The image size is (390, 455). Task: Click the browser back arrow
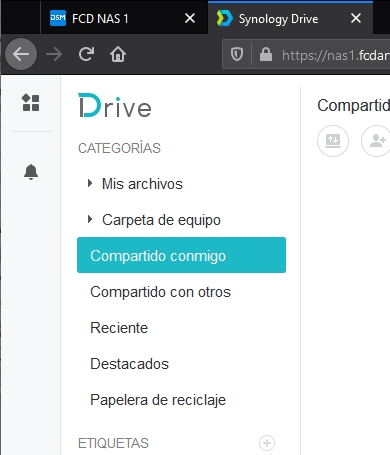tap(21, 54)
